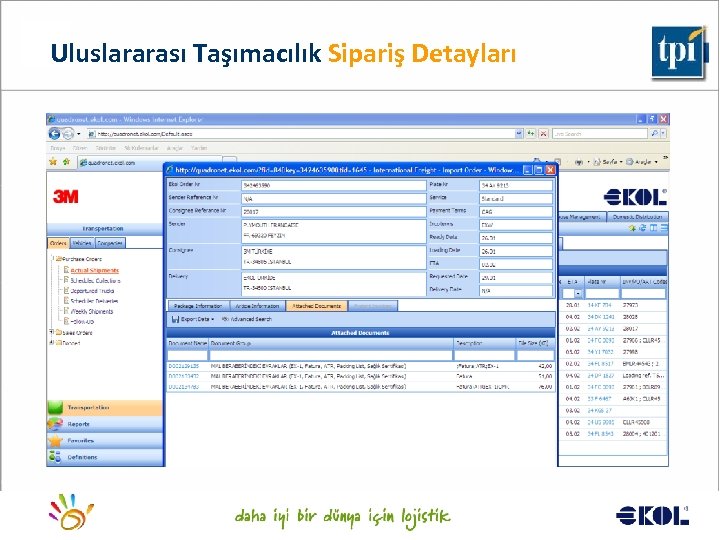Open the plate link in 28008 row
The height and width of the screenshot is (540, 720).
[601, 317]
